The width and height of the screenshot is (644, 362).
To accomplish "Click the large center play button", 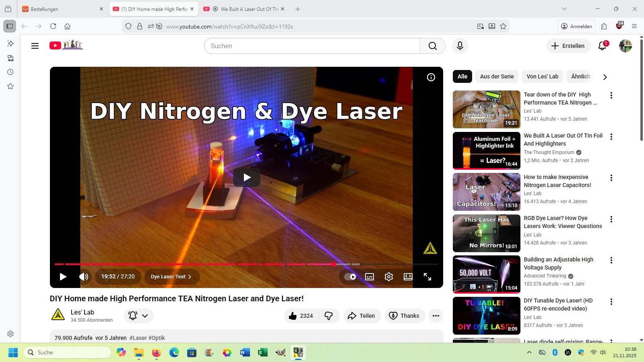I will click(x=247, y=177).
